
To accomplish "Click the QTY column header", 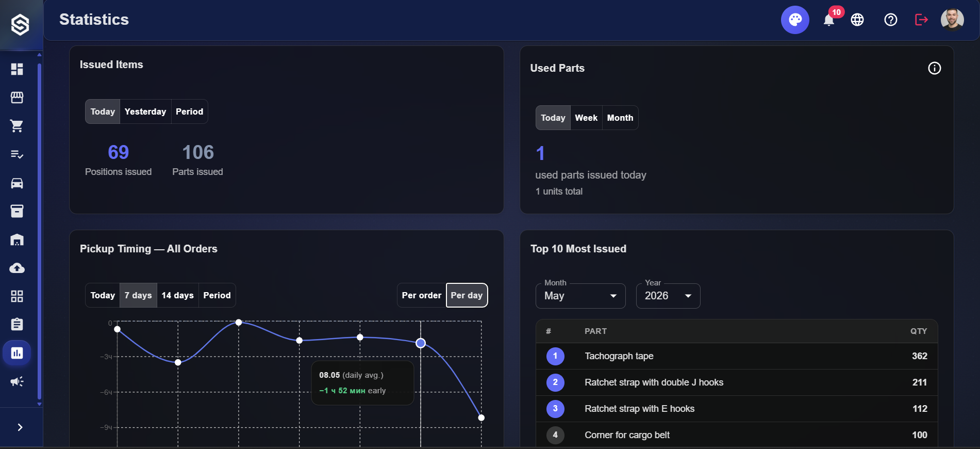I will [x=919, y=331].
